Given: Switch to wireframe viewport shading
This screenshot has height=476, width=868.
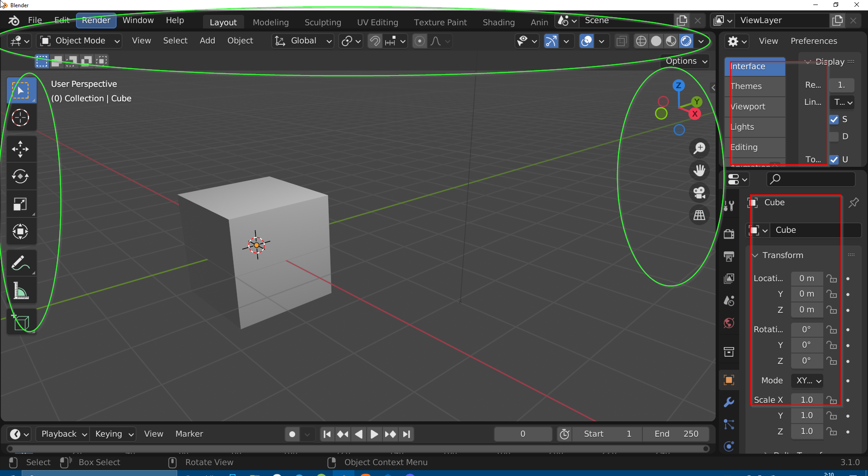Looking at the screenshot, I should click(641, 41).
